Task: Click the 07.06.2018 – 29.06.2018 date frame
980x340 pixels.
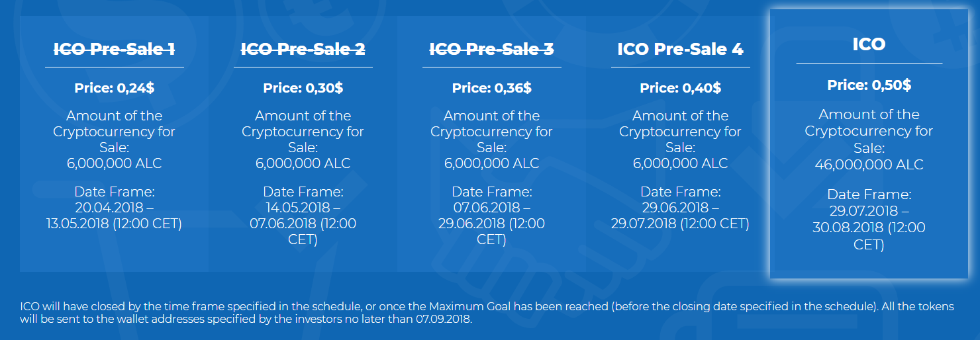Action: pyautogui.click(x=491, y=224)
